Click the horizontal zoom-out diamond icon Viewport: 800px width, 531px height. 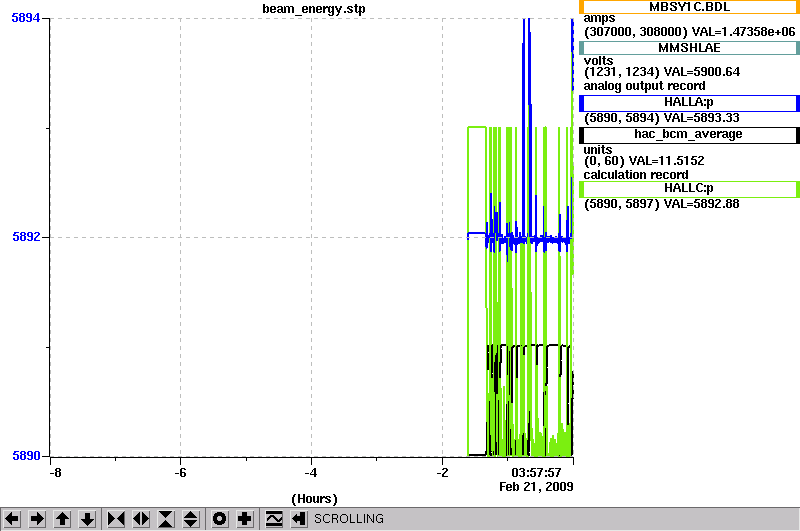point(141,519)
